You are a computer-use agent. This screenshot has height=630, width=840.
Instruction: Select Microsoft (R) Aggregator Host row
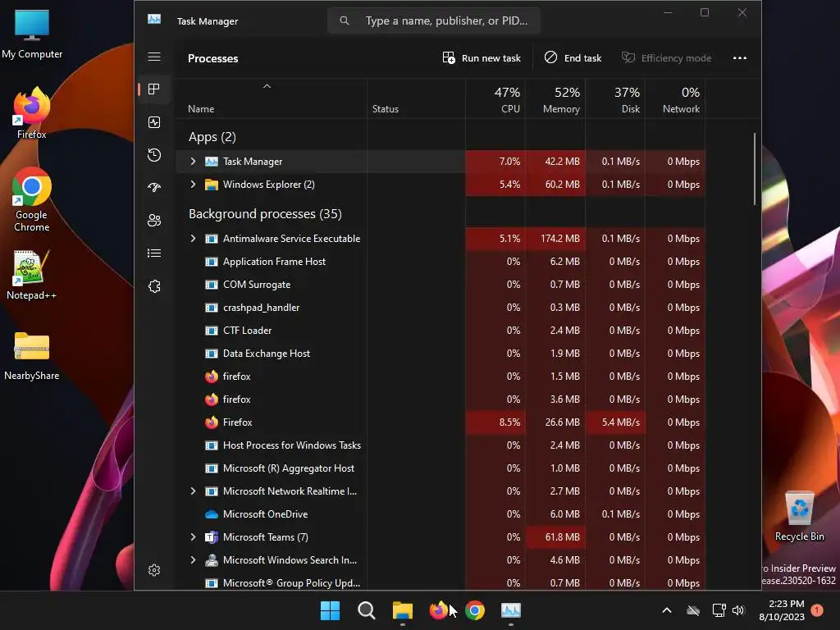pos(440,468)
